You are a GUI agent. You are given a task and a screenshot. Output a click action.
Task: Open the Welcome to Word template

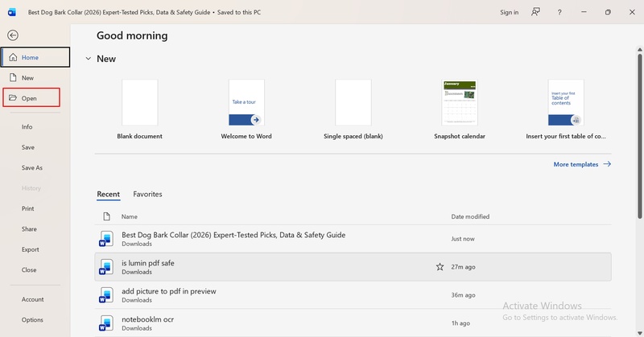point(246,103)
